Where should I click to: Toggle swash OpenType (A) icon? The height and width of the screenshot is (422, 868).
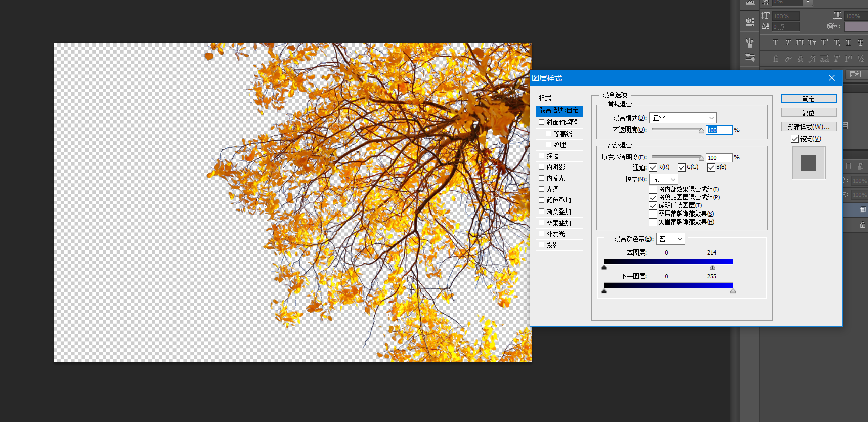point(812,59)
